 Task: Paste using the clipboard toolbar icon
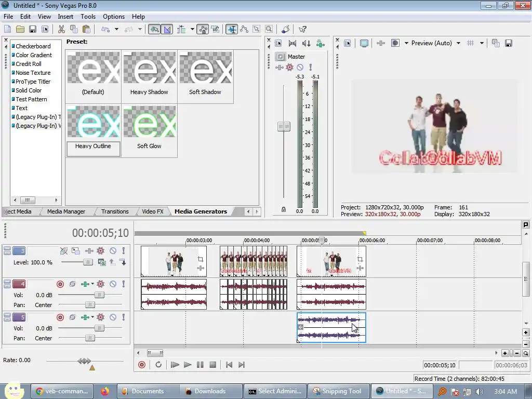coord(86,29)
